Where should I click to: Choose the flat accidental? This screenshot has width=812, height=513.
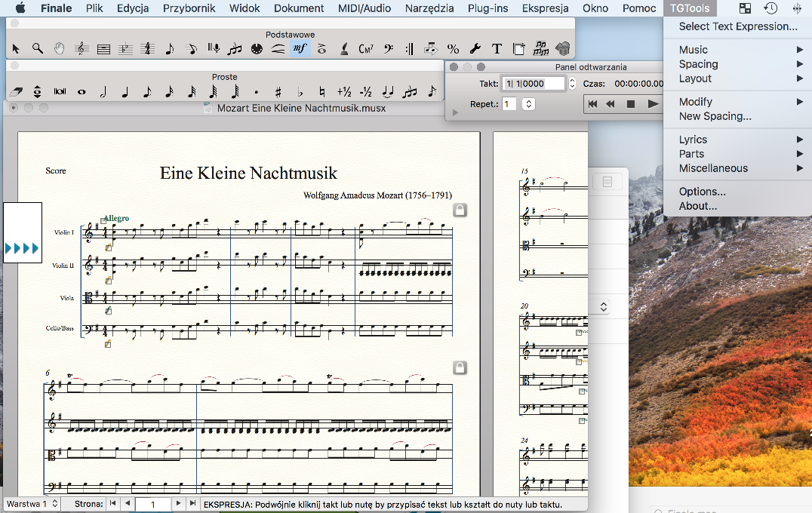[x=300, y=92]
